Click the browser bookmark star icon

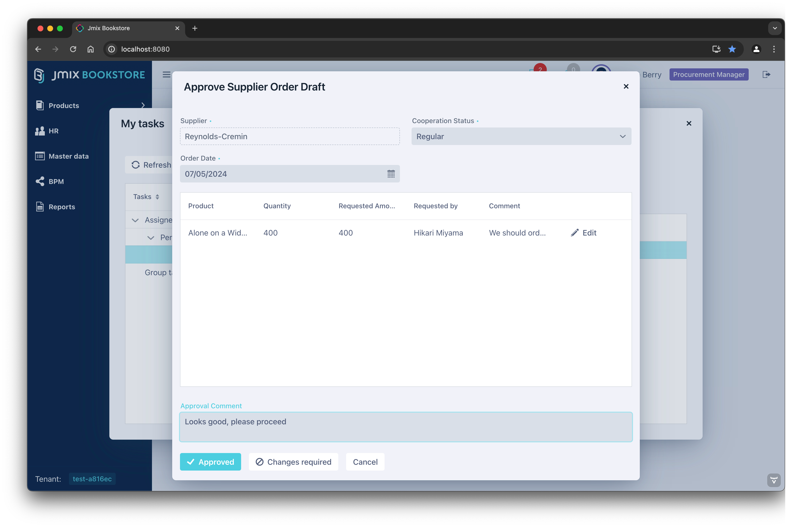tap(732, 49)
